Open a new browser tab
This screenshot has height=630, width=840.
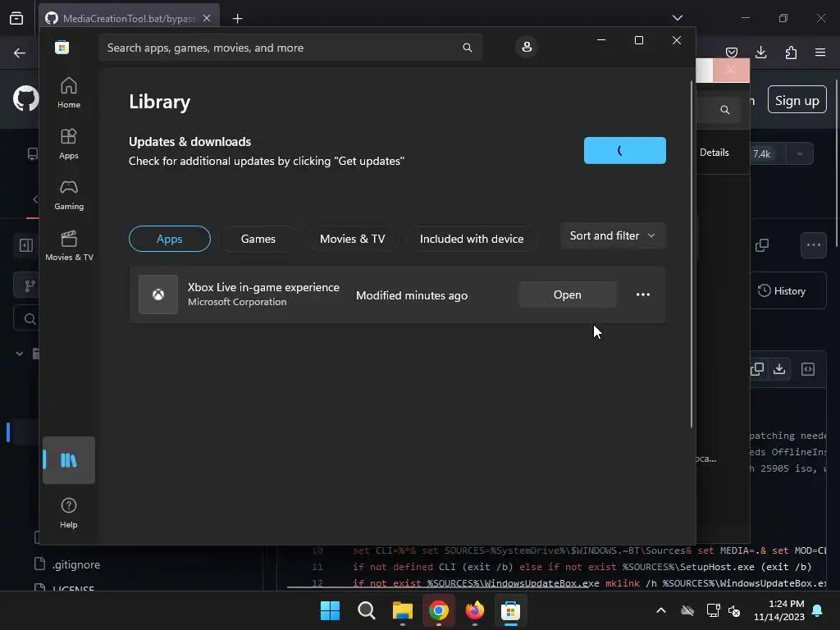tap(237, 18)
